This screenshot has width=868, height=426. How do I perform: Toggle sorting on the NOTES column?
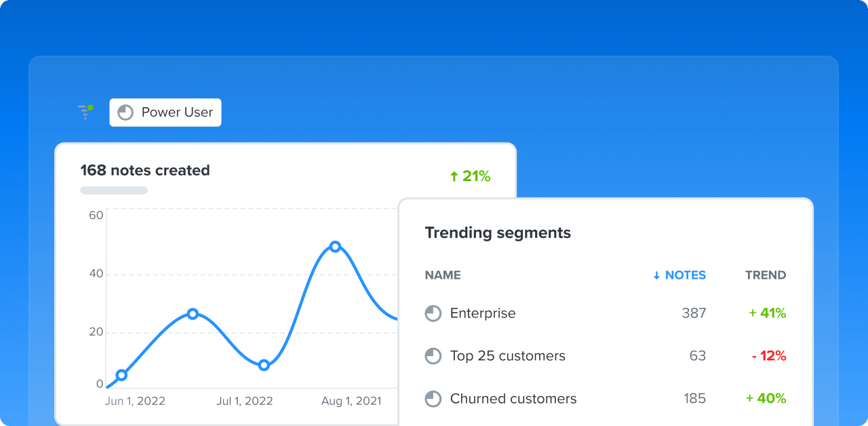pos(679,275)
